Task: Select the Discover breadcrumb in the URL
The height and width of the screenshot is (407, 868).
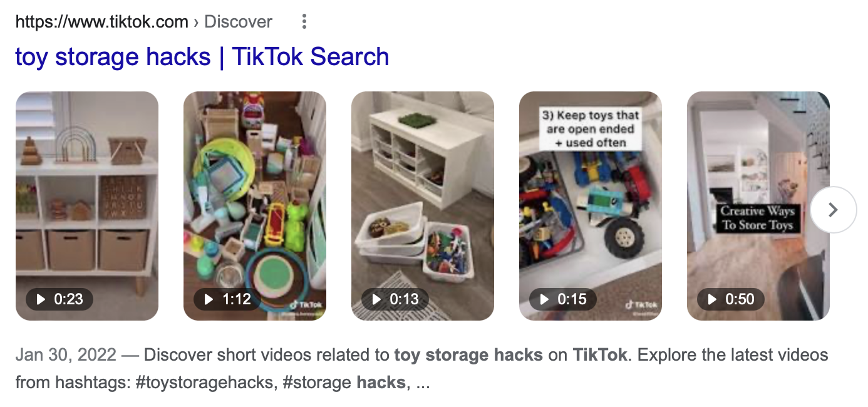Action: (x=239, y=22)
